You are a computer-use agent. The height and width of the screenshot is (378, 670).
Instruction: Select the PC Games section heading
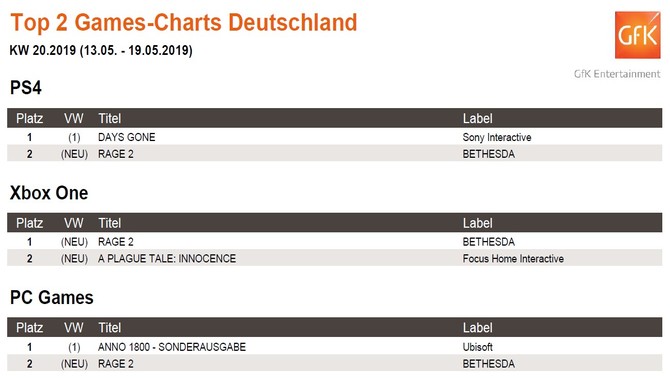(51, 298)
